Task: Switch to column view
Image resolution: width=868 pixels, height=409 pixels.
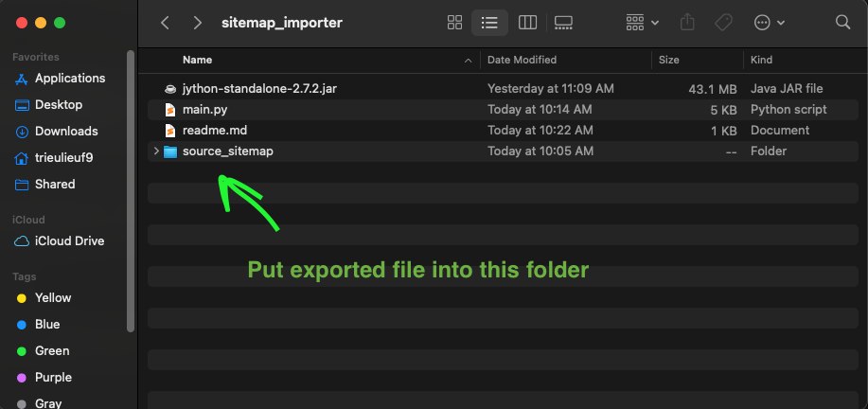Action: click(527, 23)
